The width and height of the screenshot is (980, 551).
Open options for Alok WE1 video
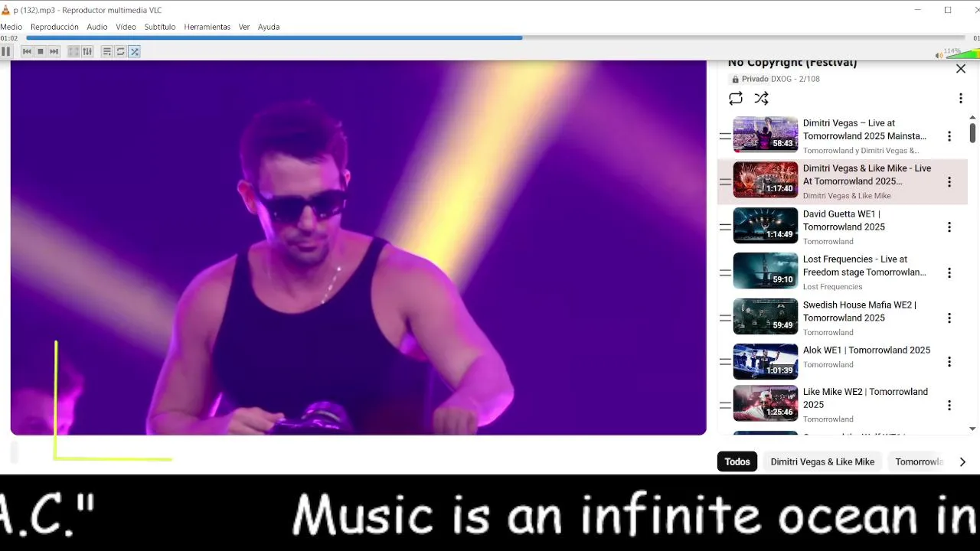pos(949,362)
